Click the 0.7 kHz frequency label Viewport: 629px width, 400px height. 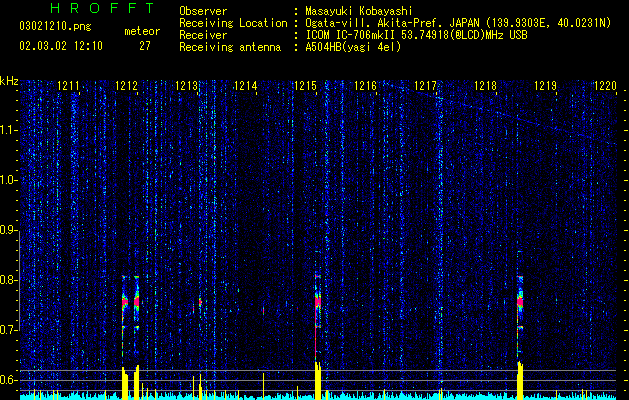tap(9, 330)
